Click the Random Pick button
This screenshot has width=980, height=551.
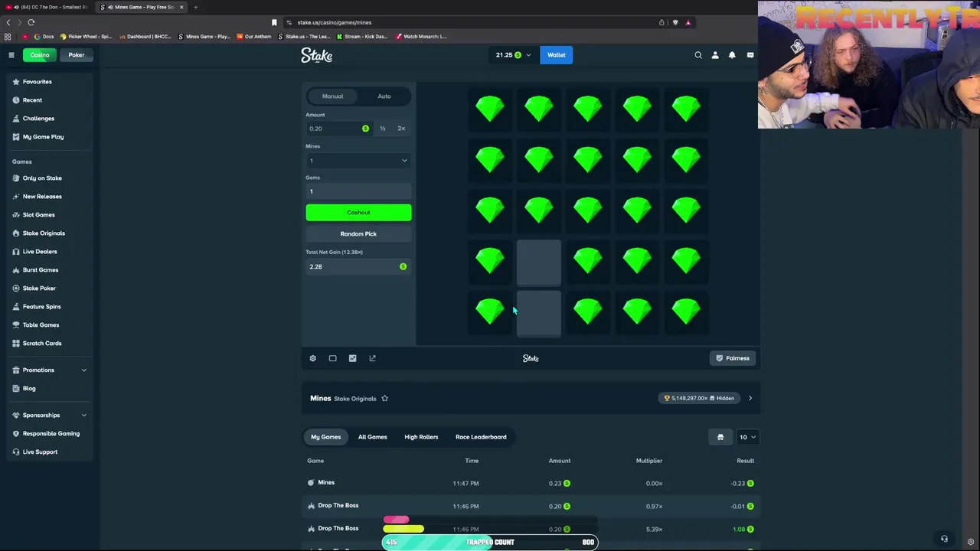pyautogui.click(x=358, y=233)
